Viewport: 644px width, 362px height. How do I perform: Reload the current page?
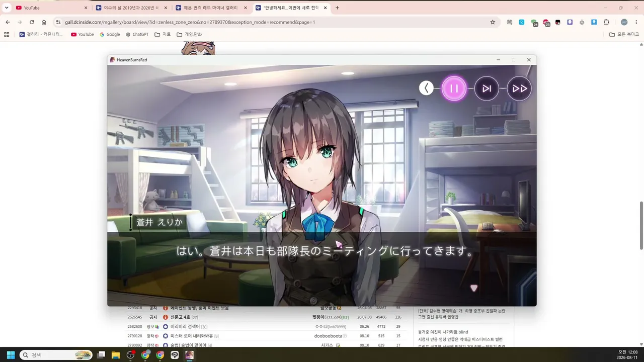[32, 22]
